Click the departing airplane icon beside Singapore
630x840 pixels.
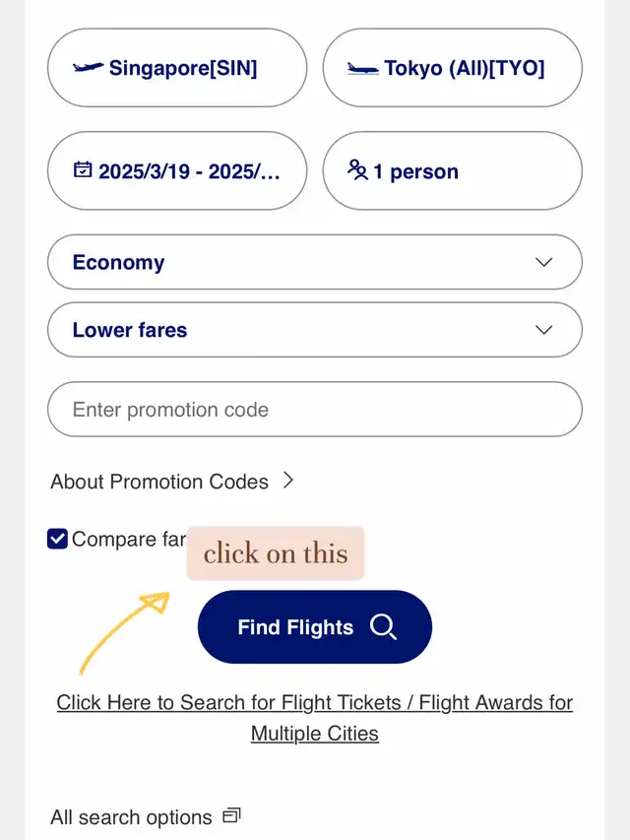click(88, 68)
